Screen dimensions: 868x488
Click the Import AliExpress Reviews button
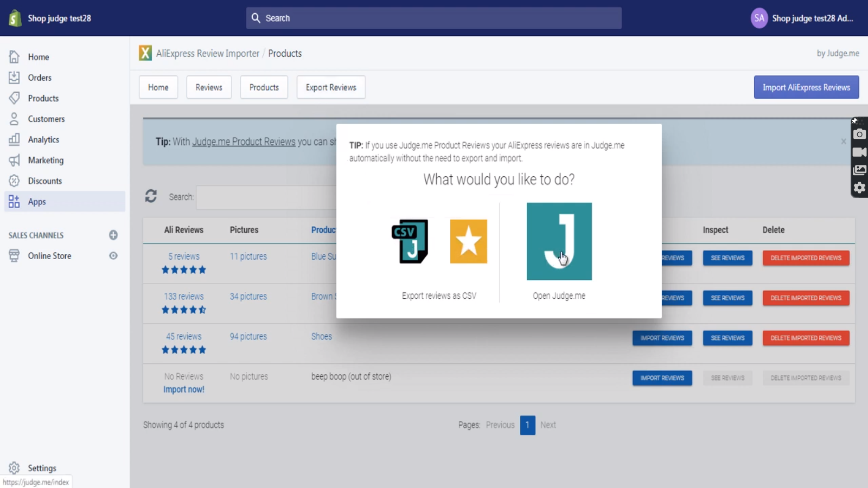point(806,87)
